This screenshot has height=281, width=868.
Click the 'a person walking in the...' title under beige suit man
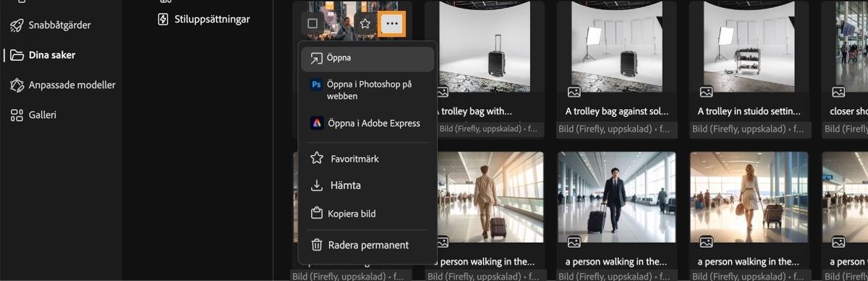click(x=485, y=261)
